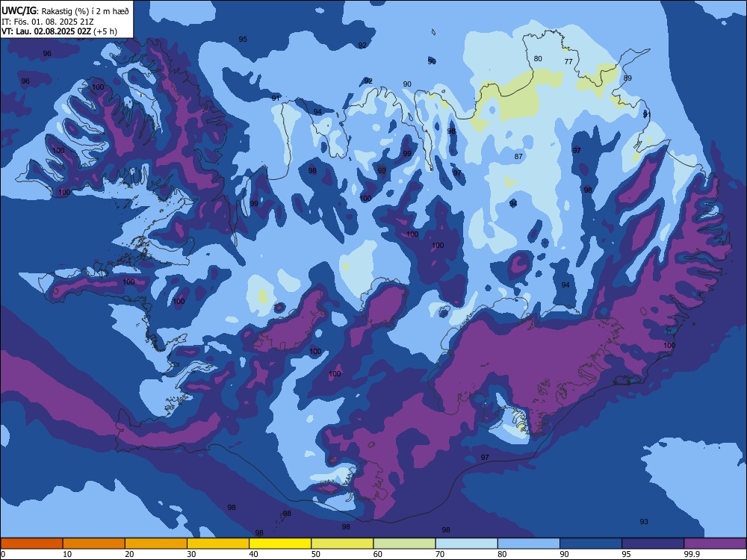Click the legend tick label '10'
Screen dimensions: 747x560
tap(67, 554)
